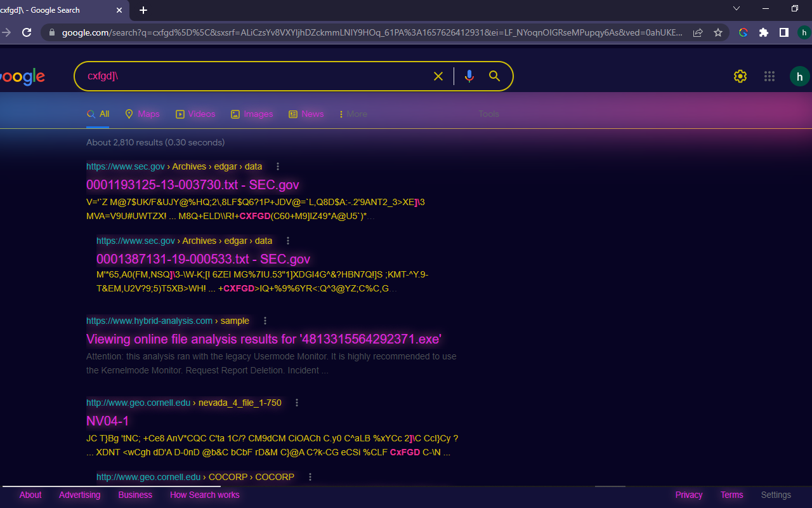This screenshot has height=508, width=812.
Task: Clear the search box text
Action: (438, 76)
